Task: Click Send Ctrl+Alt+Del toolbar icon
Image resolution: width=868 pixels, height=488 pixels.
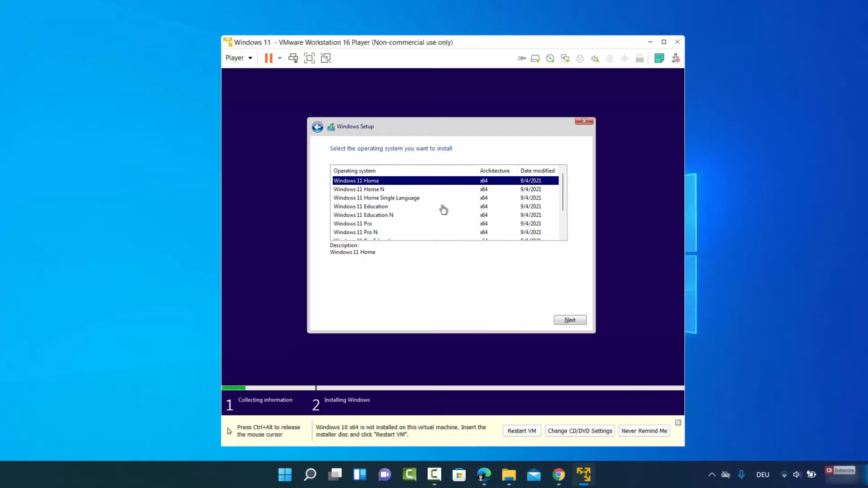Action: [x=293, y=58]
